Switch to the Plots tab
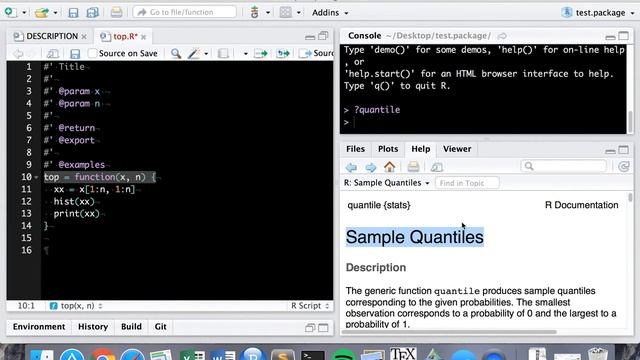This screenshot has height=360, width=640. pyautogui.click(x=388, y=149)
